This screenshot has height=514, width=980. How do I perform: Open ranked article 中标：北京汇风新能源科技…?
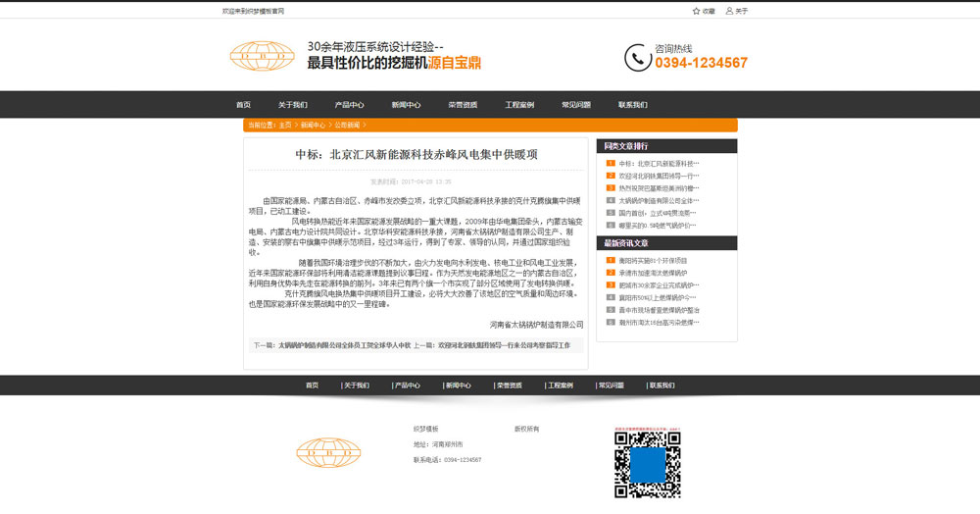pyautogui.click(x=659, y=163)
